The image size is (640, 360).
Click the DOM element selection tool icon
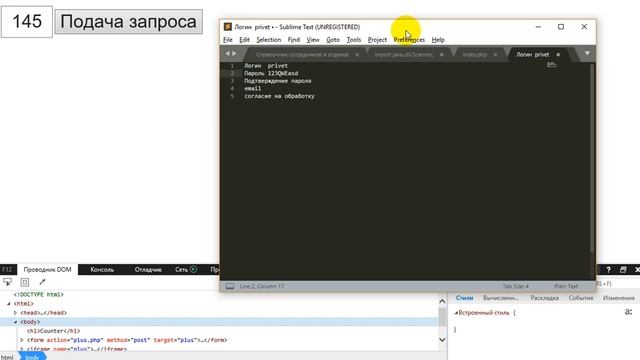(x=7, y=282)
